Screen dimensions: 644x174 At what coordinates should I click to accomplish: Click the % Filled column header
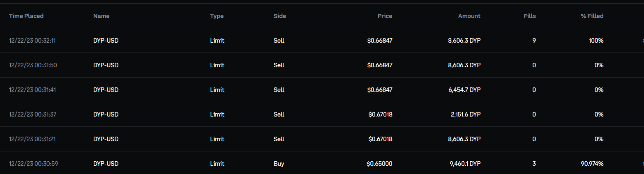[592, 16]
